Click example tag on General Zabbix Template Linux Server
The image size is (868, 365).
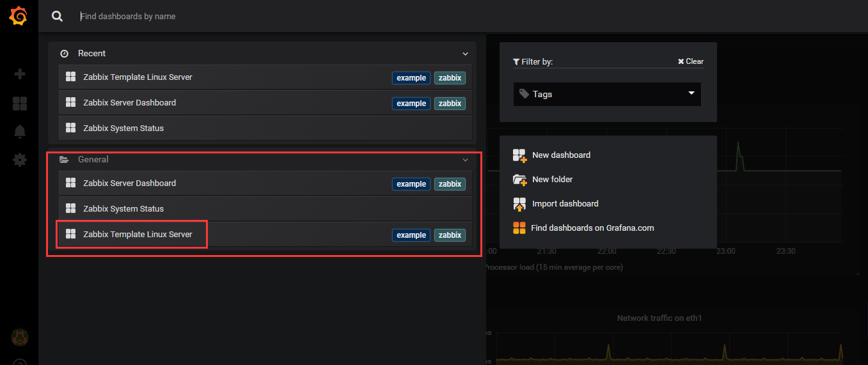coord(411,235)
